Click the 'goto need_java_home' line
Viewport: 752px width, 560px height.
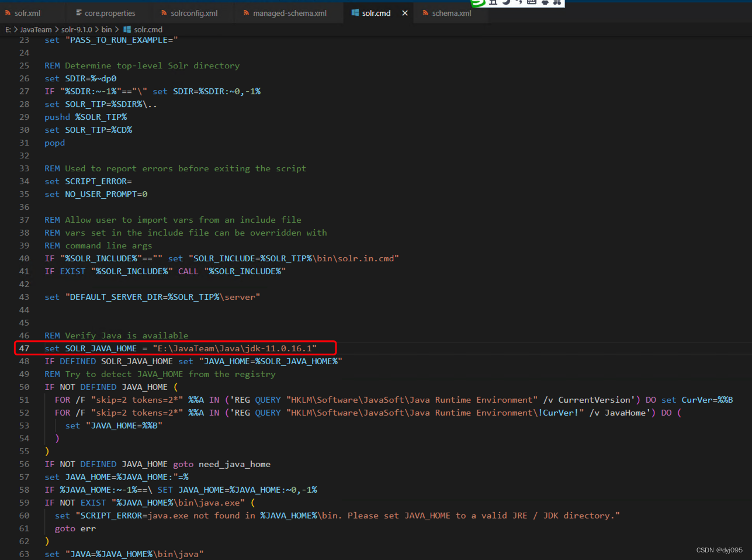[x=158, y=464]
